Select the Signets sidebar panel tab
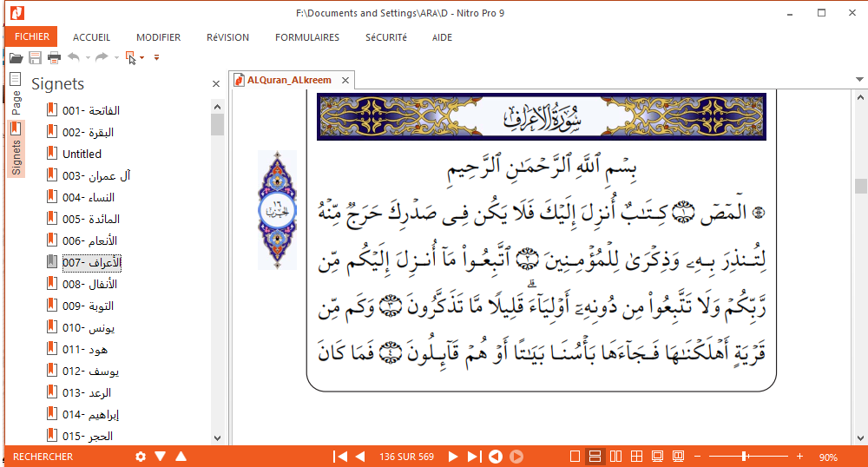868x467 pixels. (16, 148)
